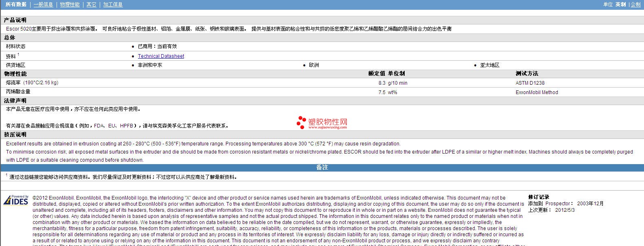Screen dimensions: 644x246
Task: Click the 2012/5/3 last update date
Action: pyautogui.click(x=565, y=210)
